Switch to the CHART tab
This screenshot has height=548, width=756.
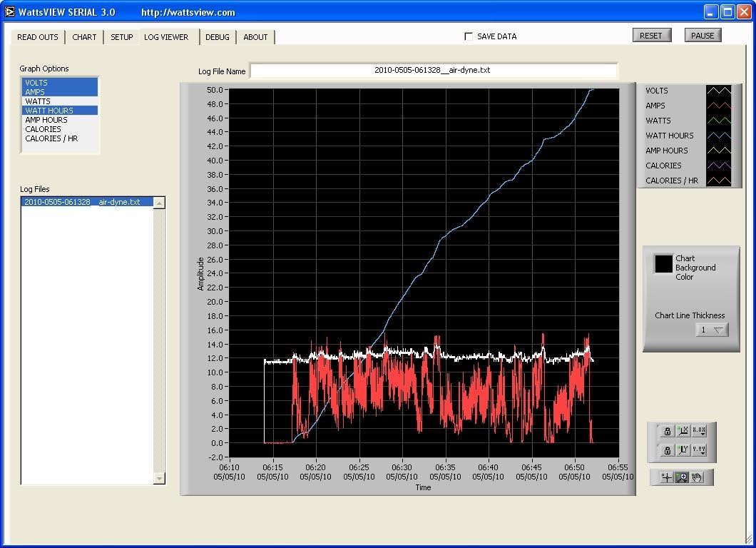click(x=84, y=36)
